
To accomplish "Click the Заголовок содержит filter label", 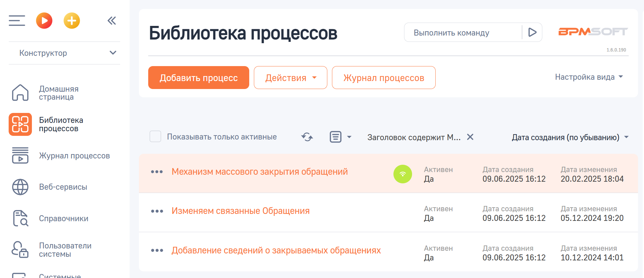I will click(414, 137).
